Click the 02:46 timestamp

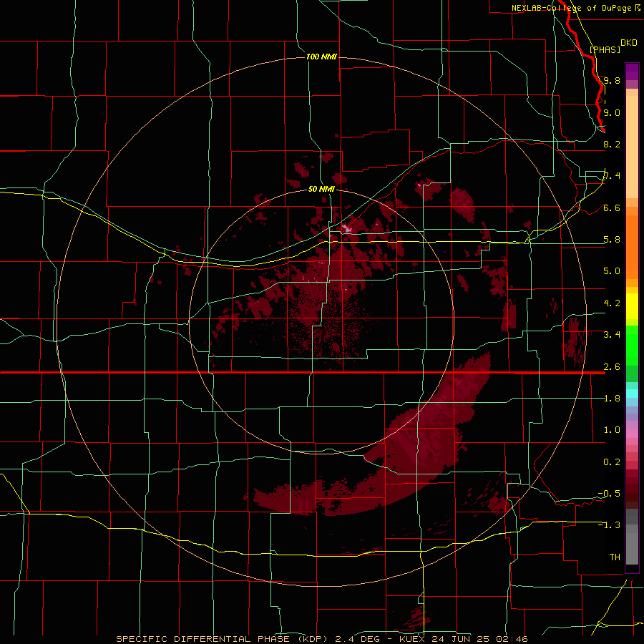514,639
